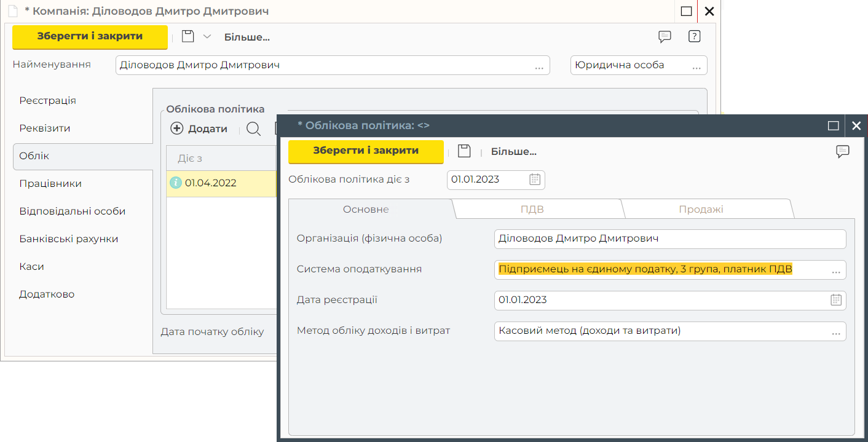Click the info icon on the 01.04.2022 row
868x442 pixels.
[x=176, y=183]
